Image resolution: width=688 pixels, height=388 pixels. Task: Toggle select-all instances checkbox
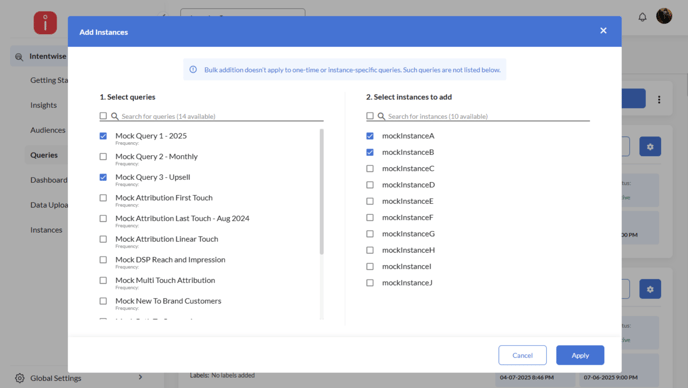point(370,116)
